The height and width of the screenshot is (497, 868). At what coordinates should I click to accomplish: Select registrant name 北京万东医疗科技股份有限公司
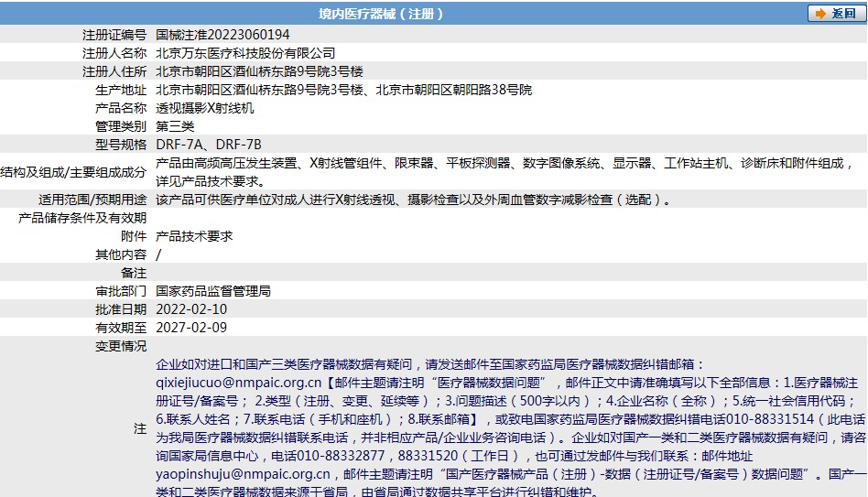(245, 53)
